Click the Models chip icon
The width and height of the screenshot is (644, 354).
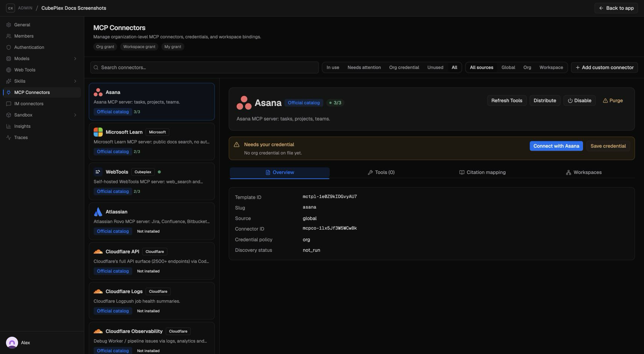[x=9, y=59]
